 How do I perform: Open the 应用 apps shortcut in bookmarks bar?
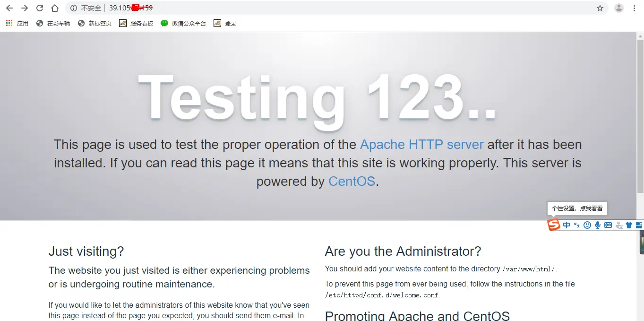17,23
